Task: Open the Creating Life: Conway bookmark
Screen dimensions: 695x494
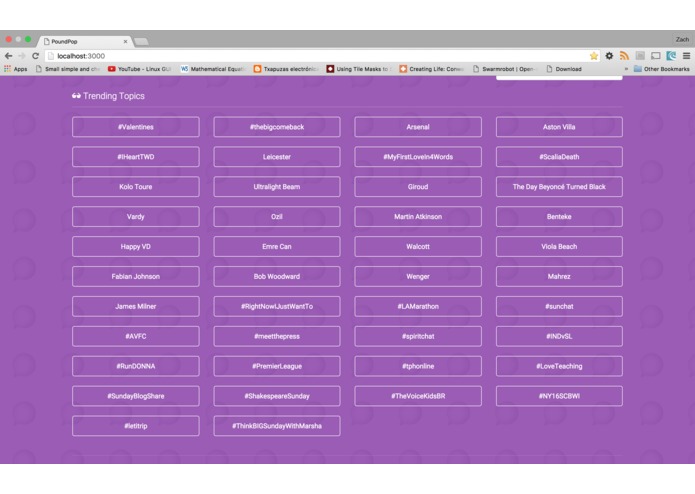Action: tap(432, 69)
